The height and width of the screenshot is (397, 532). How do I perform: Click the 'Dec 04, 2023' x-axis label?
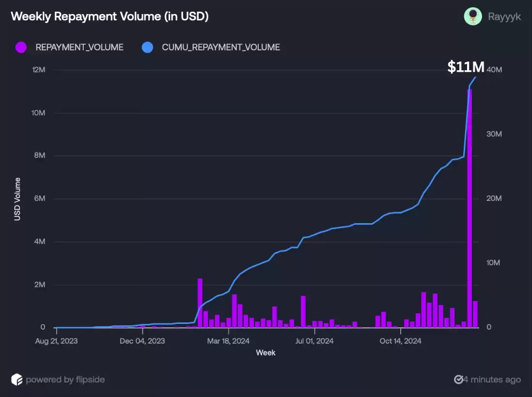pos(142,341)
